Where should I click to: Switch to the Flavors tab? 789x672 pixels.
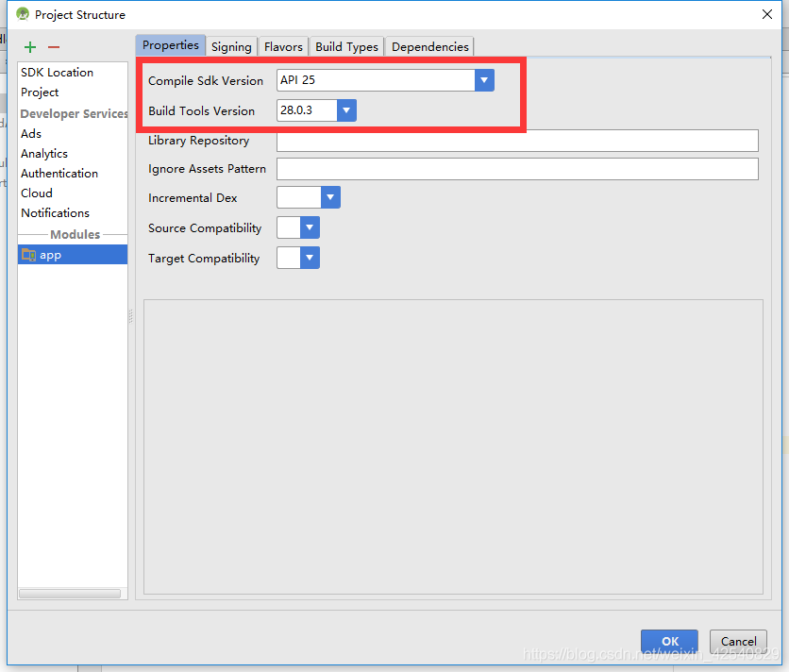pyautogui.click(x=283, y=46)
